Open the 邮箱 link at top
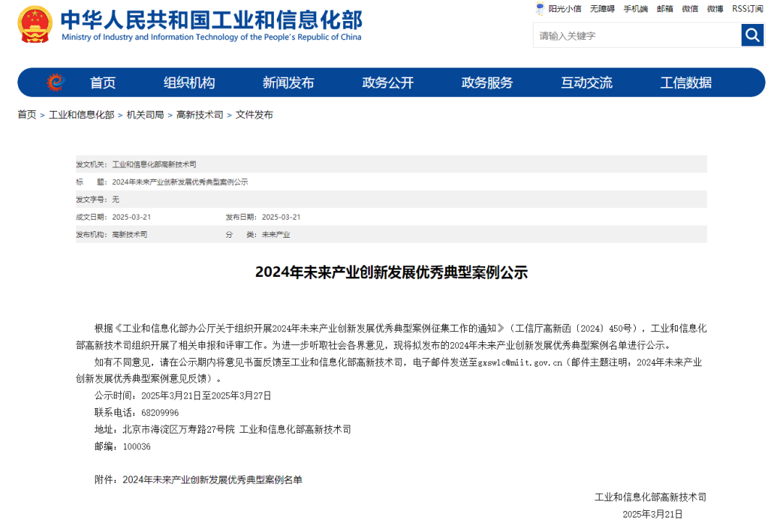This screenshot has width=783, height=532. click(x=665, y=9)
